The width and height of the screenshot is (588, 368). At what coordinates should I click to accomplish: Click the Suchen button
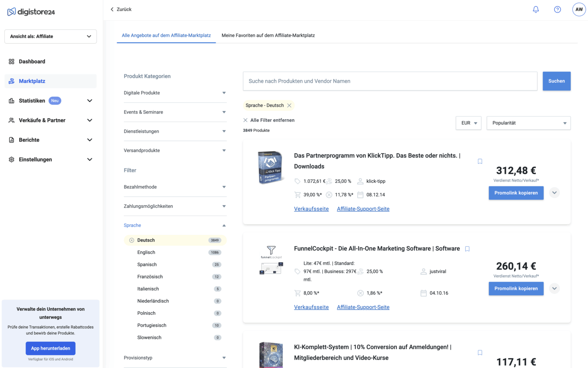click(557, 81)
